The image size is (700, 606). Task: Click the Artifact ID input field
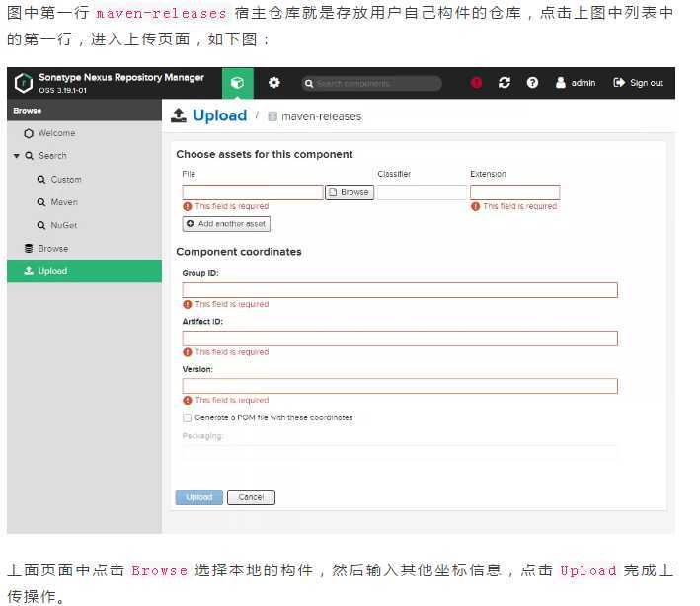pyautogui.click(x=400, y=339)
